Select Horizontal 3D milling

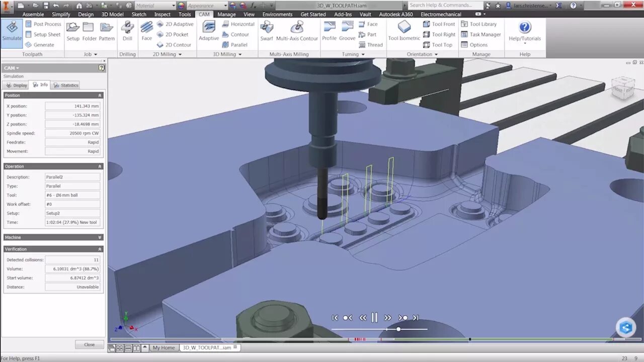point(238,24)
